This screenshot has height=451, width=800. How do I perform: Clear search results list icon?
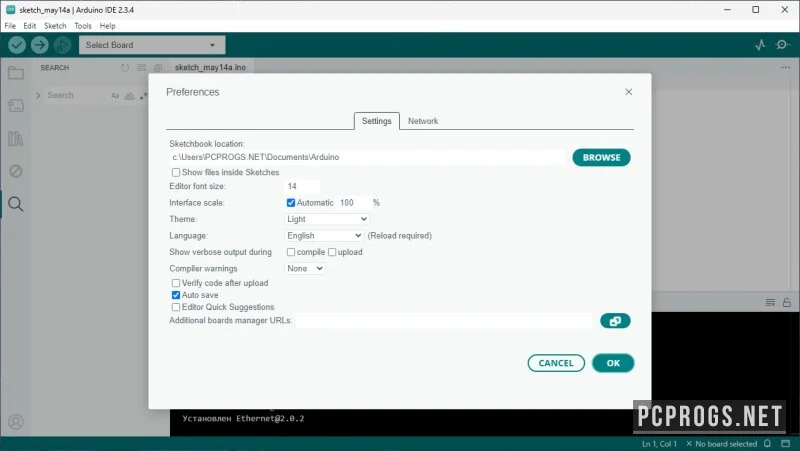[141, 67]
